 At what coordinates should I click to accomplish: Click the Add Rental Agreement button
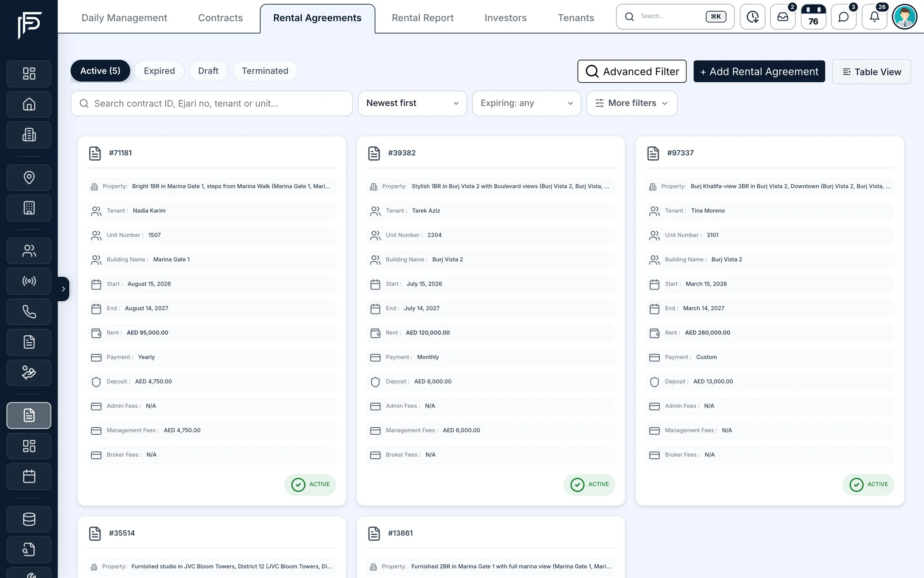click(x=759, y=71)
